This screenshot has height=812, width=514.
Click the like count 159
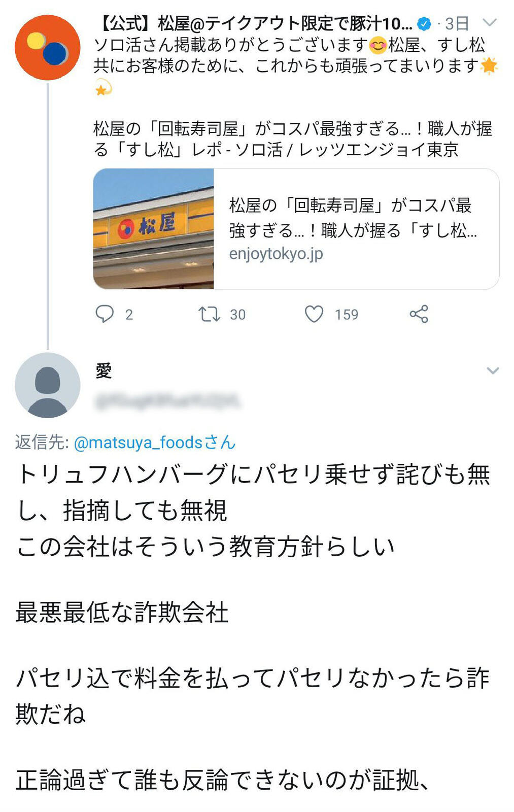[347, 315]
